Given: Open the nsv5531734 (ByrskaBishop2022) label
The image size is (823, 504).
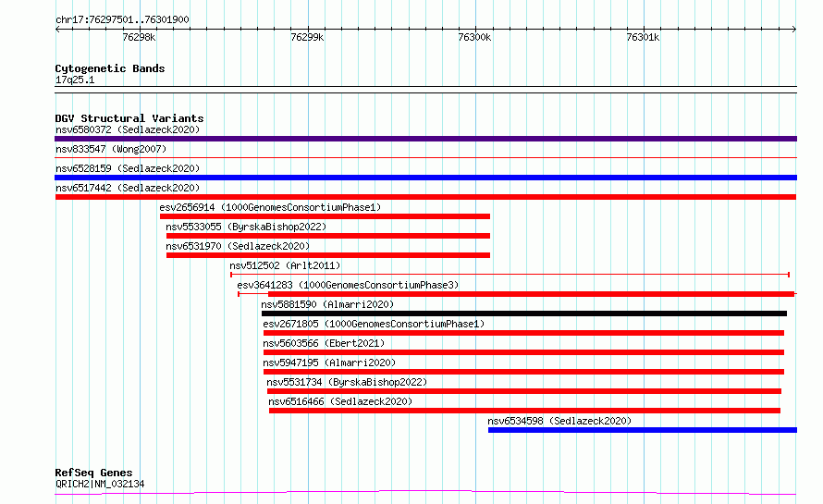Looking at the screenshot, I should coord(347,382).
